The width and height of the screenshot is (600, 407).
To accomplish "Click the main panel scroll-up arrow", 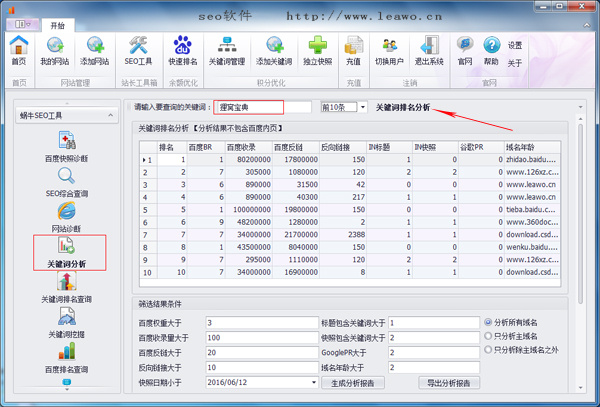I will tap(580, 119).
